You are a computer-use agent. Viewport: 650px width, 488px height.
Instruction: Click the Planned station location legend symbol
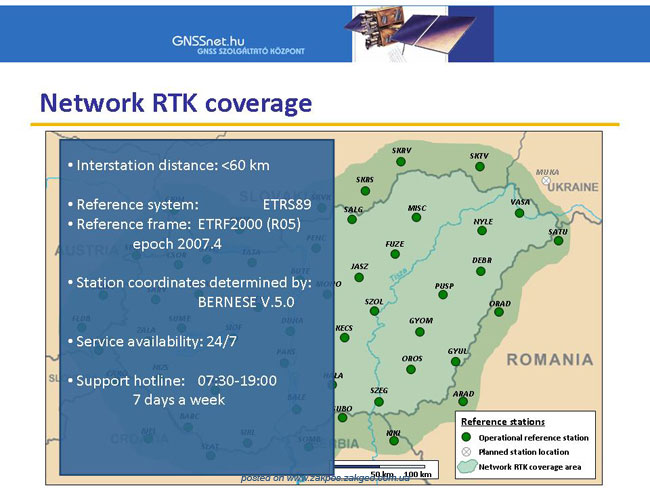pos(466,452)
